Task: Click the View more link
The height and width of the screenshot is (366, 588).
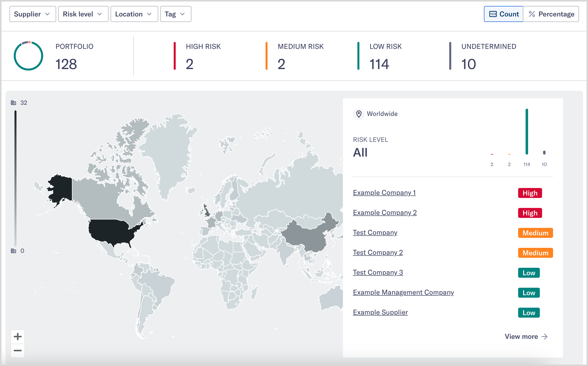Action: tap(526, 336)
